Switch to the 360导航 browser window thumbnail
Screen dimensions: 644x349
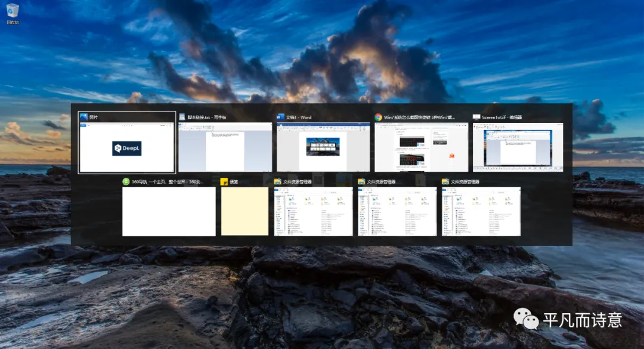tap(169, 211)
